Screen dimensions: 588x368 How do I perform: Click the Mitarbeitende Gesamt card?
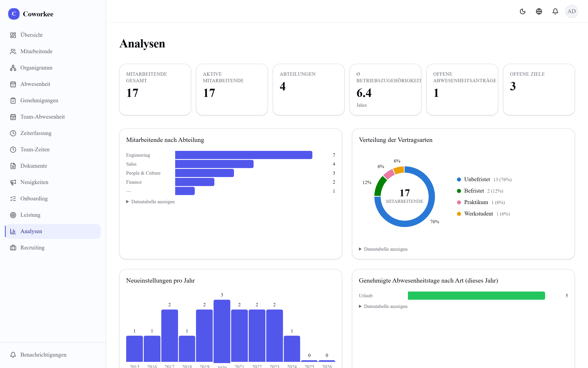(x=155, y=90)
